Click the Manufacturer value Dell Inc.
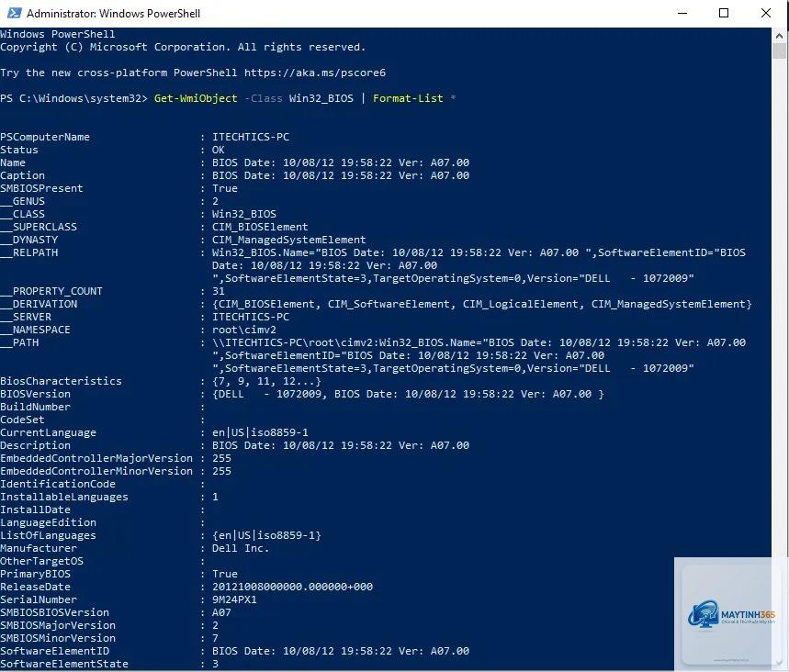 pos(241,548)
